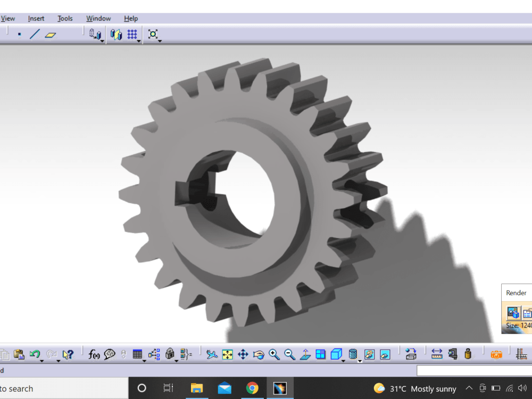Toggle shaded display mode
This screenshot has height=399, width=532.
point(336,354)
